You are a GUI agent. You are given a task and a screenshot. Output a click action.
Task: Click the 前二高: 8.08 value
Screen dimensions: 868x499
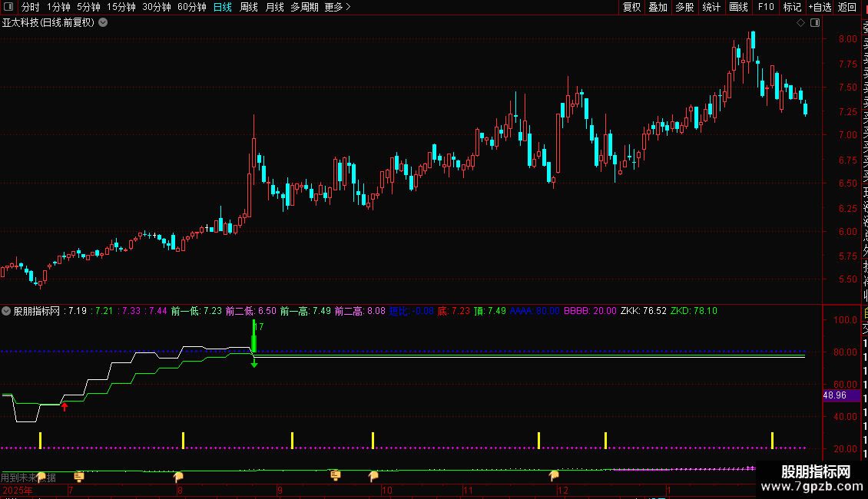pos(359,311)
